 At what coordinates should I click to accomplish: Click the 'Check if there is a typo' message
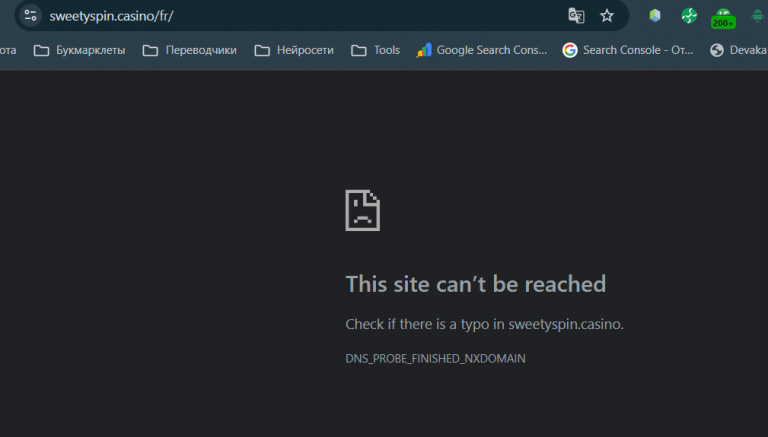click(484, 324)
